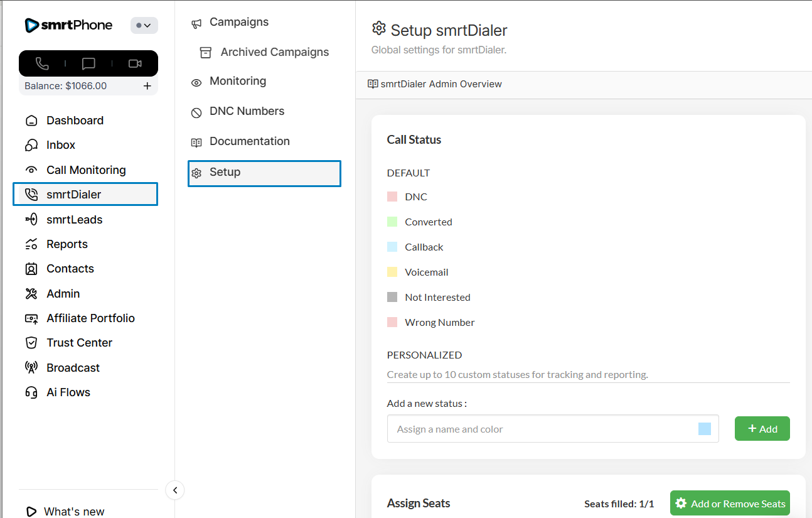Add funds with plus icon beside Balance
Screen dimensions: 812x518
[147, 86]
